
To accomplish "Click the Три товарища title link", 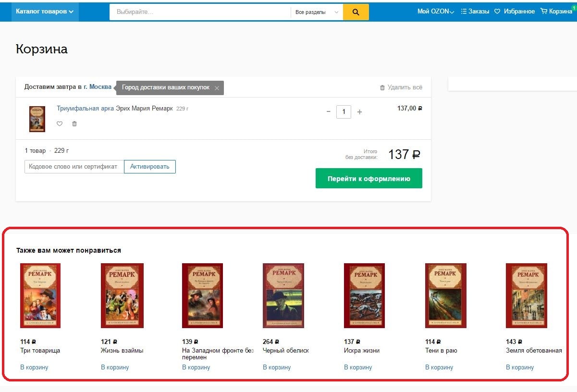I will [40, 351].
